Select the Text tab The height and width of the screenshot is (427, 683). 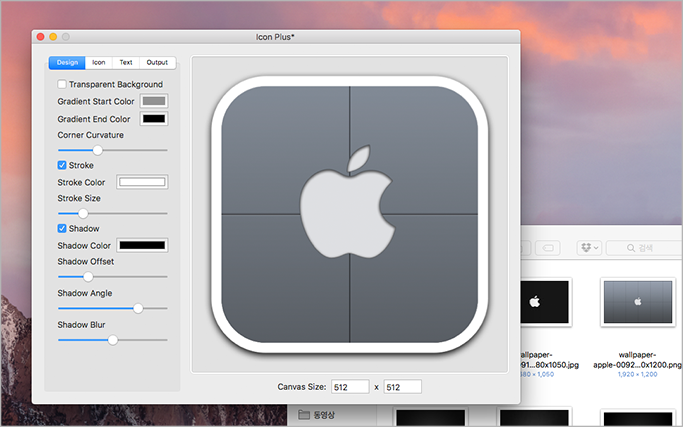126,62
